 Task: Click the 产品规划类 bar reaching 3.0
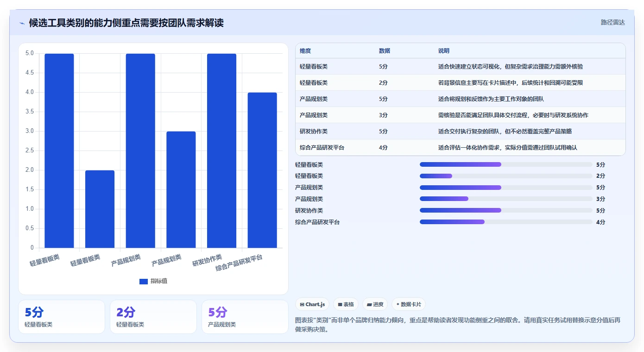pos(181,189)
